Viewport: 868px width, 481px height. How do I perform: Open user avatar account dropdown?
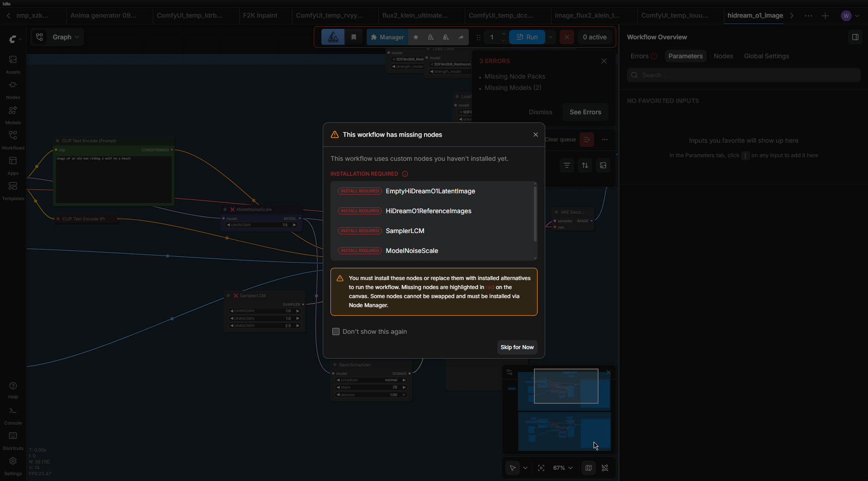click(850, 16)
